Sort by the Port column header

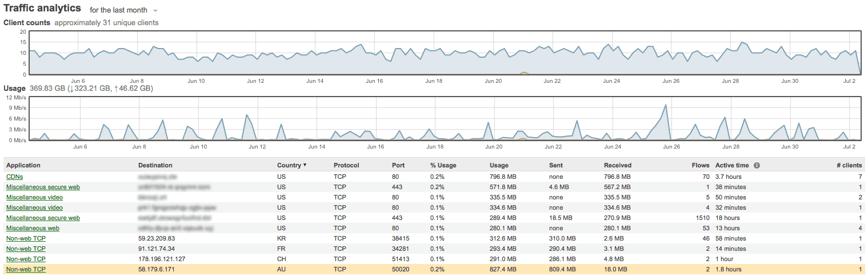[x=398, y=165]
